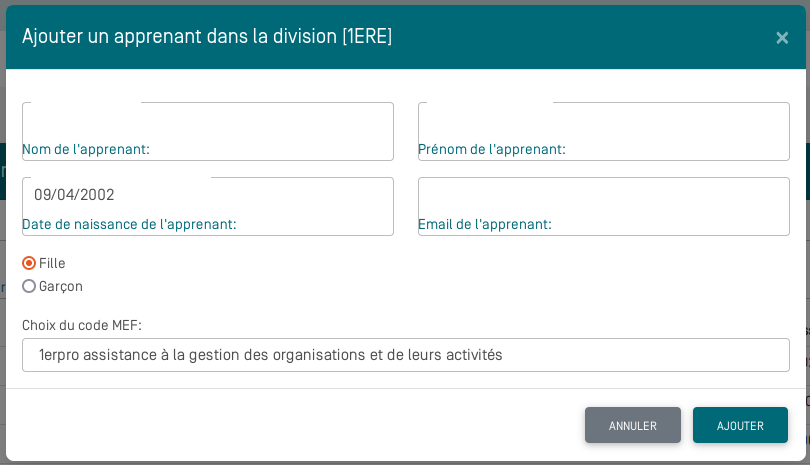Open the Choix du code MEF dropdown
Screen dimensions: 810x465
coord(405,355)
